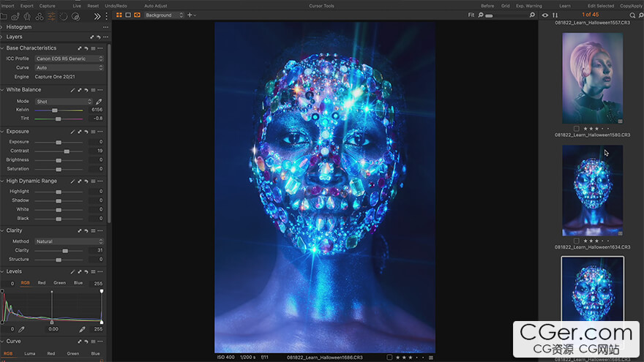Viewport: 644px width, 362px height.
Task: Open Exposure tool presets list icon
Action: 93,132
